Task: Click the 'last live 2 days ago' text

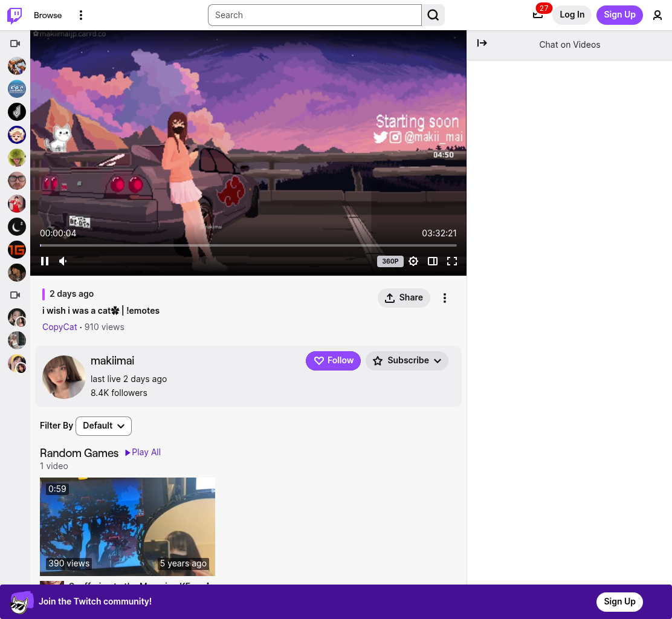Action: (x=129, y=379)
